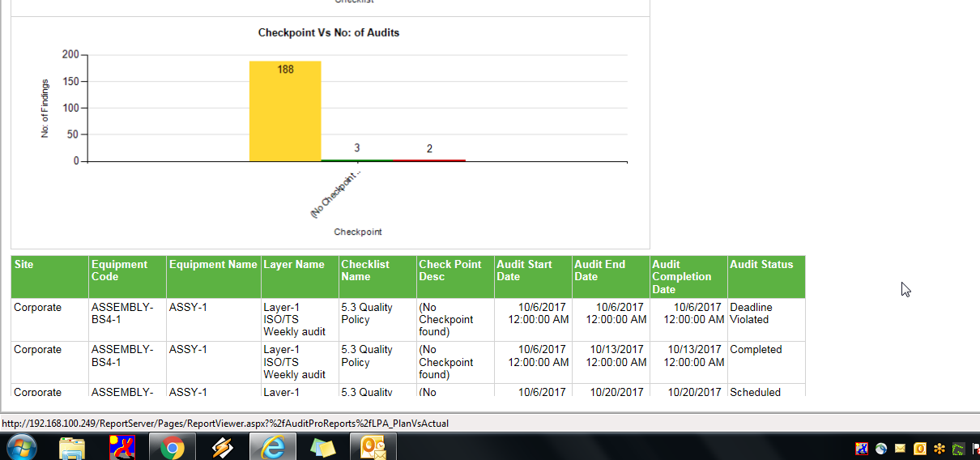
Task: Click 'ASSY-1' in the Completed row
Action: pos(188,350)
